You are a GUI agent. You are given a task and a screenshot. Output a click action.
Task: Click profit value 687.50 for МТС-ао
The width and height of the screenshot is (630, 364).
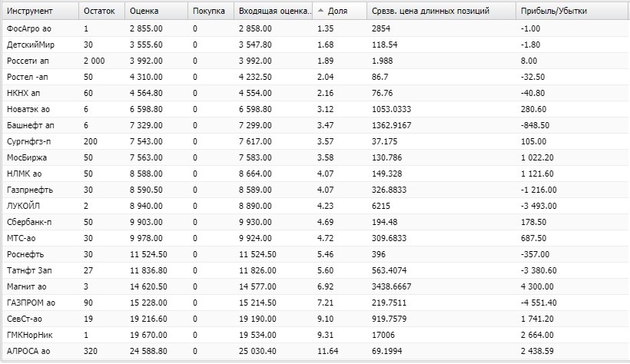point(533,238)
